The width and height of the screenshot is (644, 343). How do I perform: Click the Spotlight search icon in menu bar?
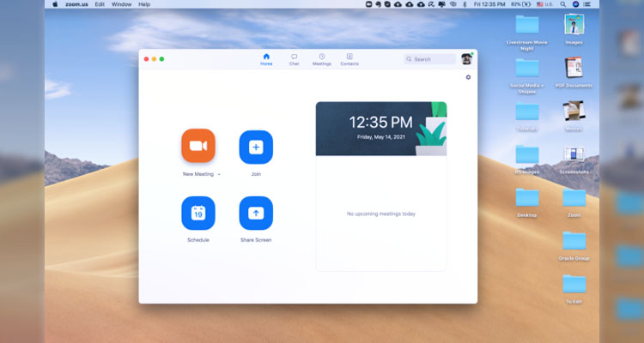click(562, 4)
